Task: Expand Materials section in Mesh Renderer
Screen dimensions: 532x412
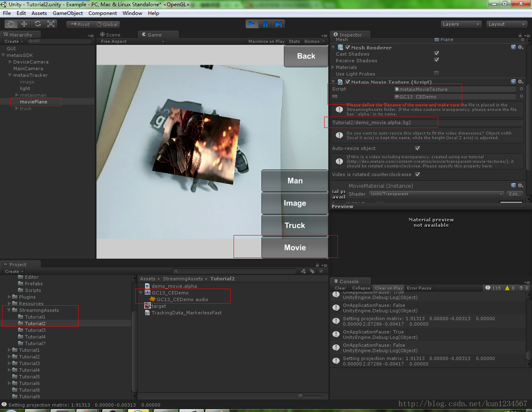Action: tap(333, 67)
